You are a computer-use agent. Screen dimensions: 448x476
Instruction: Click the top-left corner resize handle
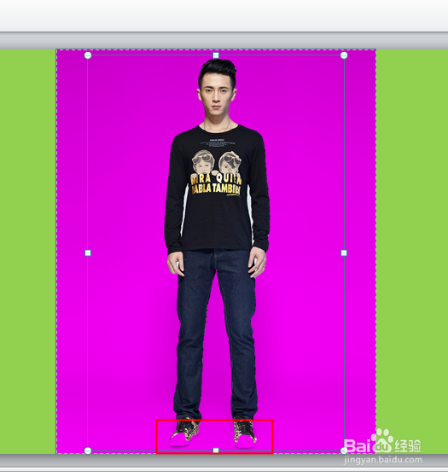88,55
